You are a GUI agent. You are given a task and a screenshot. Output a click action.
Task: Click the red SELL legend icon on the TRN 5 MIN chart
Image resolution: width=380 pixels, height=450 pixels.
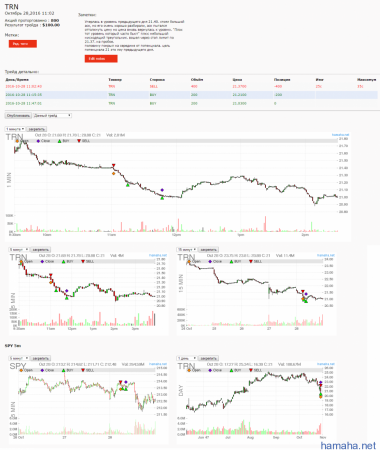[x=83, y=261]
